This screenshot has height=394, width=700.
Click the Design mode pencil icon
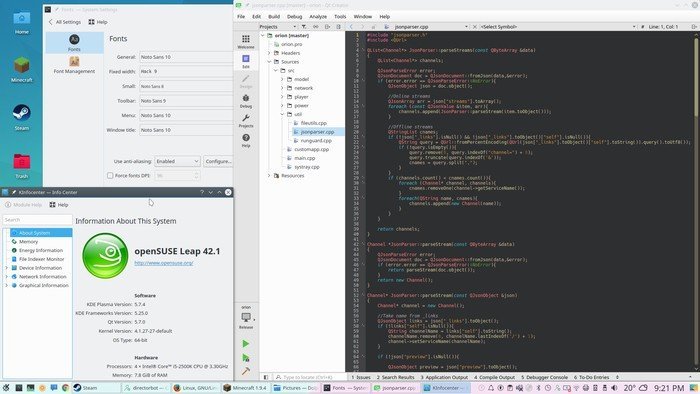[x=246, y=81]
